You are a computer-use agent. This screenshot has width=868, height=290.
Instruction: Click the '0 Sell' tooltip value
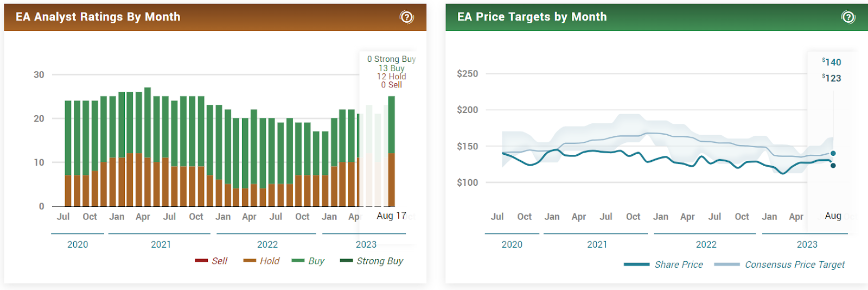click(x=392, y=85)
